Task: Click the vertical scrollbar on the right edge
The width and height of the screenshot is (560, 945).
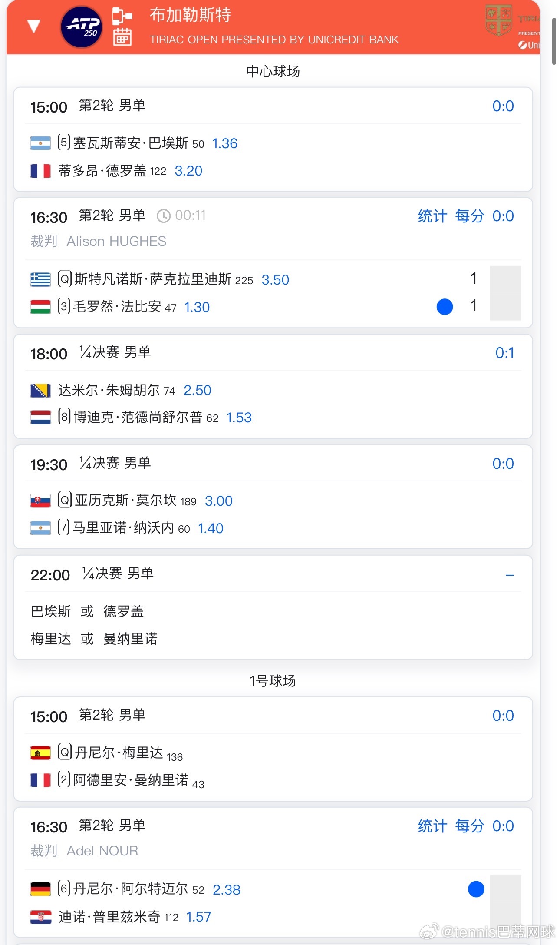Action: [554, 41]
